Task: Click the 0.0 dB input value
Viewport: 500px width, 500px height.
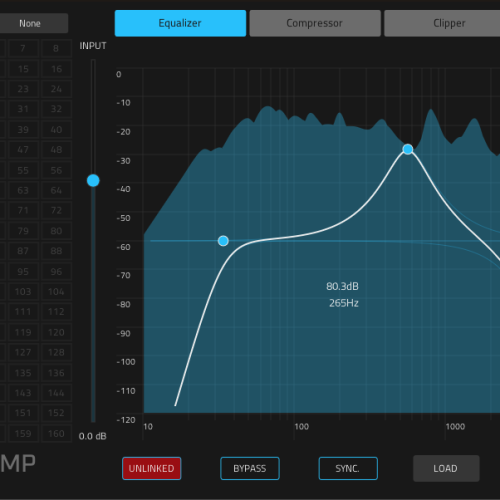Action: coord(93,436)
